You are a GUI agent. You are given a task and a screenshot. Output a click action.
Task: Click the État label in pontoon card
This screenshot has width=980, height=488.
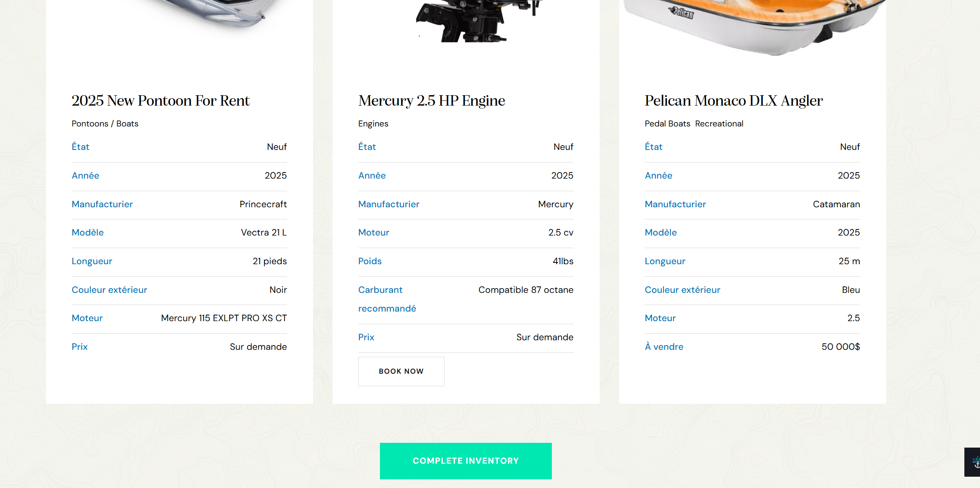coord(80,147)
